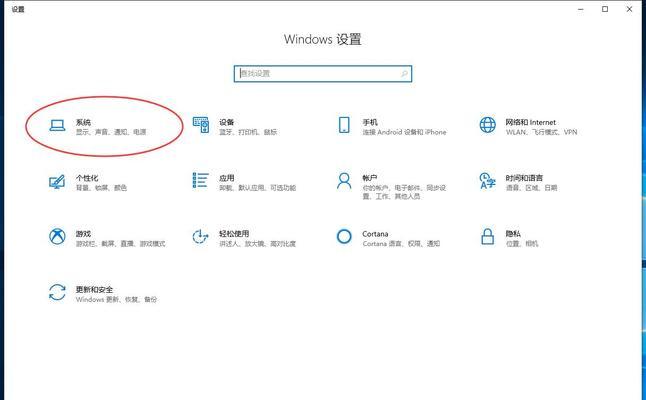Maximize the 设置 window

point(605,9)
